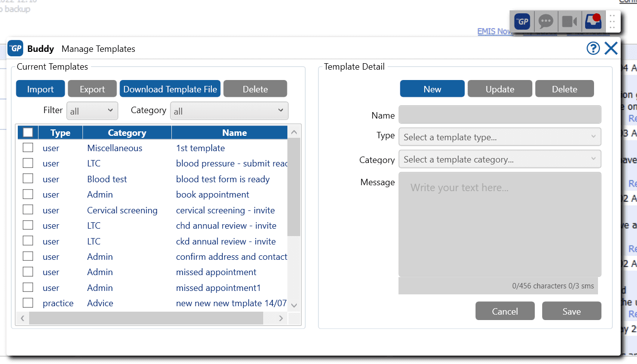Click the GP Buddy logo in dialog header
The image size is (637, 364).
pyautogui.click(x=16, y=48)
